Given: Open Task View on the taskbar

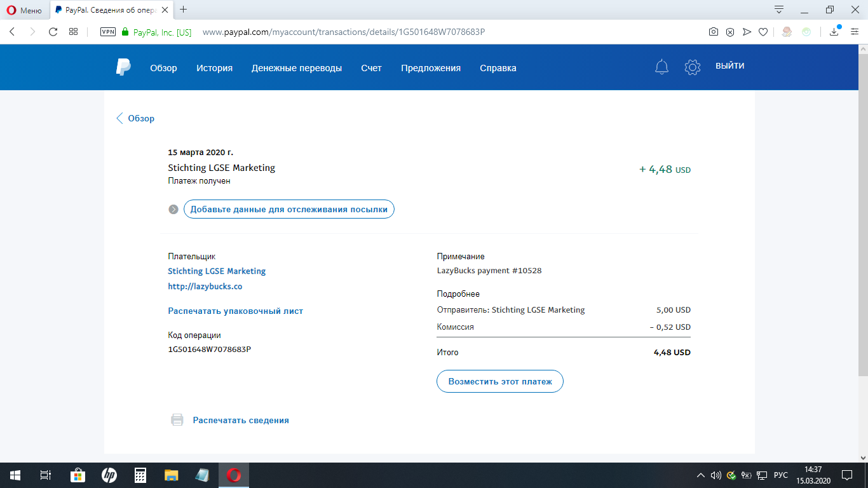Looking at the screenshot, I should 45,475.
